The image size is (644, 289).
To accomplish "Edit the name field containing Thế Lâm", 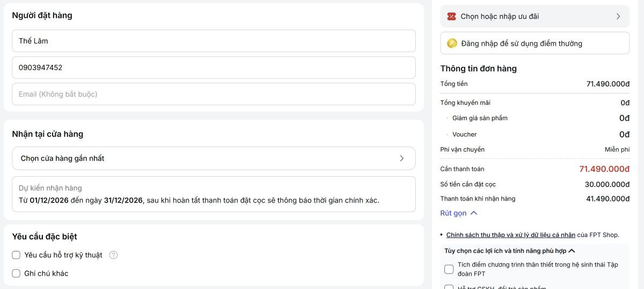I will pyautogui.click(x=214, y=41).
